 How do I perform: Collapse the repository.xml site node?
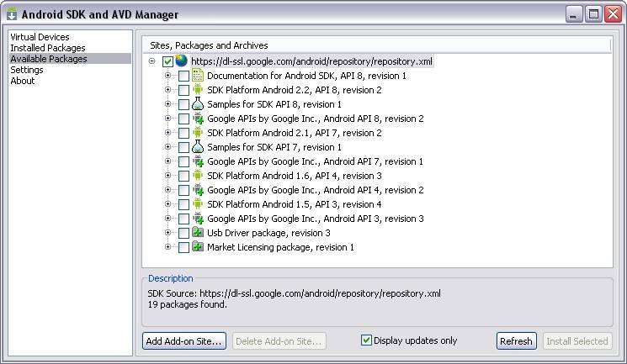point(152,61)
